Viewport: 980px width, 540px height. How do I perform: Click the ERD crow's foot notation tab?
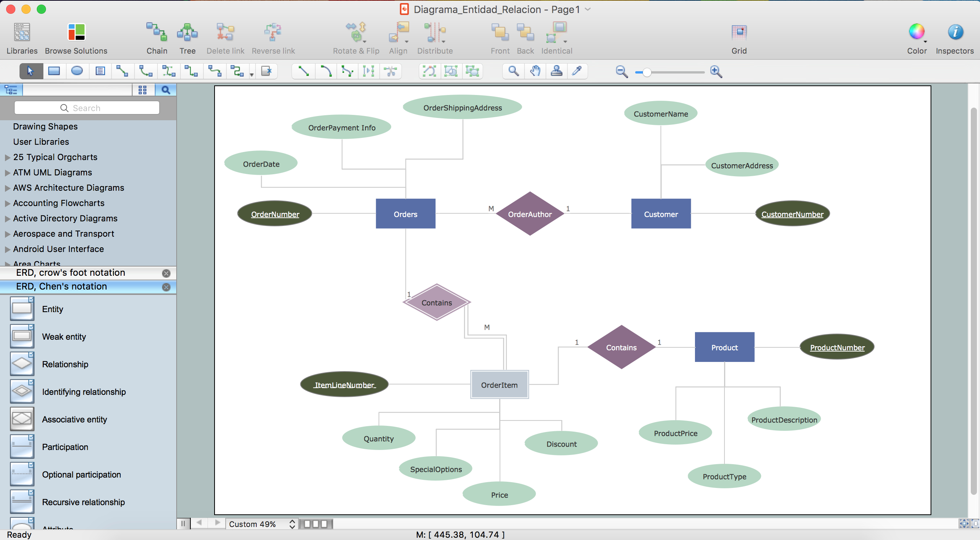click(x=70, y=273)
